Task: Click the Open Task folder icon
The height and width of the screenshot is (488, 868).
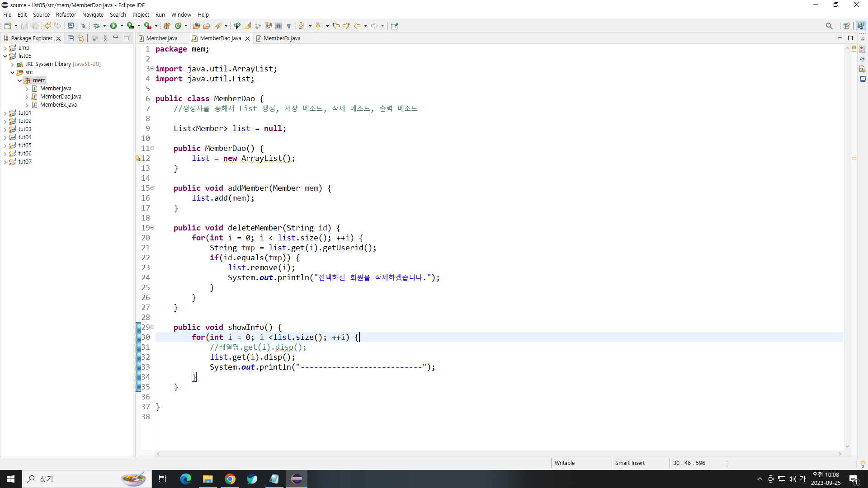Action: pyautogui.click(x=207, y=26)
